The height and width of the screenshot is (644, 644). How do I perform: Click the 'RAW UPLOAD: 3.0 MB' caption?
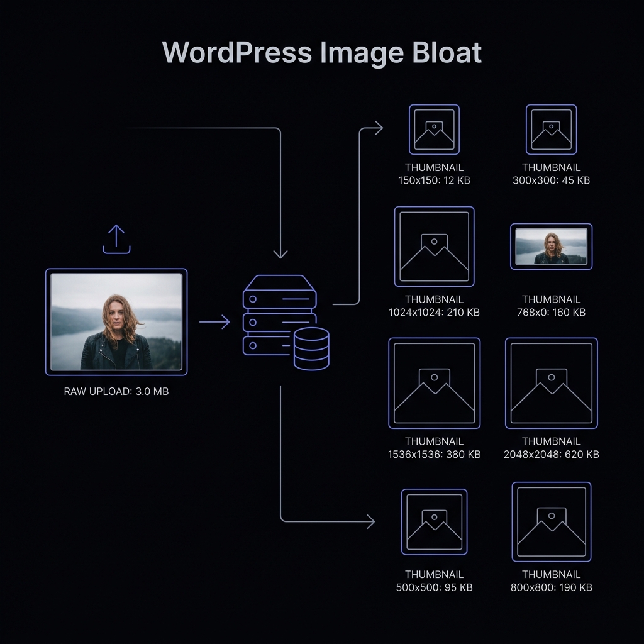click(x=116, y=391)
